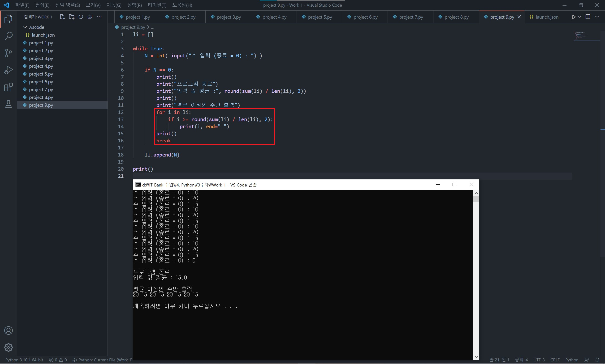Click the console window vertical scrollbar thumb
The height and width of the screenshot is (364, 605).
click(x=476, y=199)
